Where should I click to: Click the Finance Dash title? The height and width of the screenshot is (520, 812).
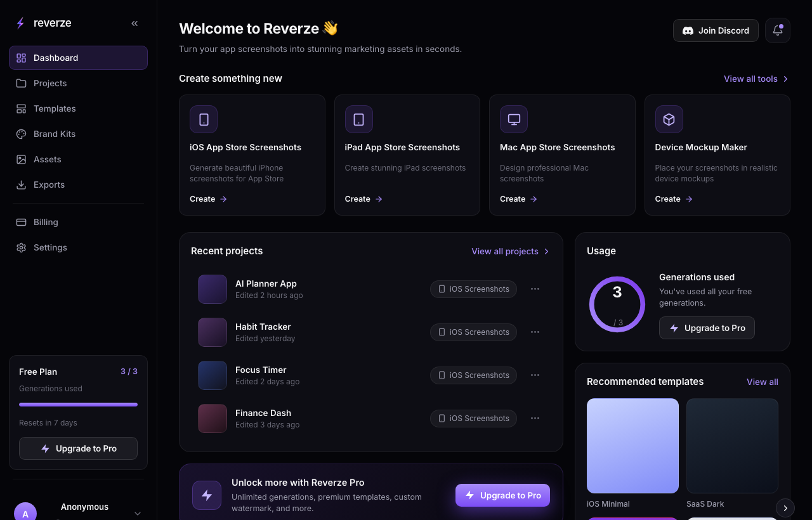tap(263, 413)
